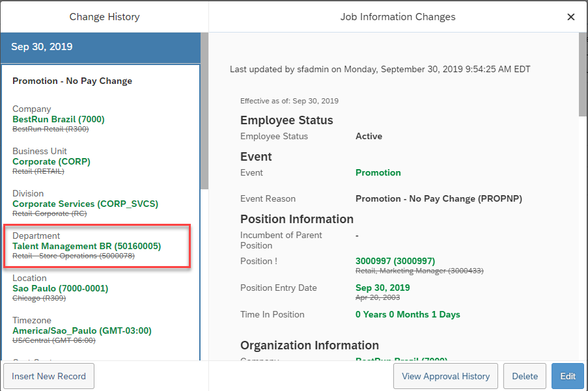Close the Job Information Changes dialog
Viewport: 588px width, 391px height.
pyautogui.click(x=571, y=17)
